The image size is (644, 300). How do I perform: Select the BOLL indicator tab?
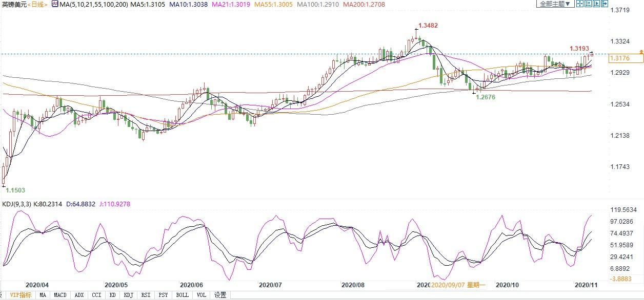[x=183, y=295]
